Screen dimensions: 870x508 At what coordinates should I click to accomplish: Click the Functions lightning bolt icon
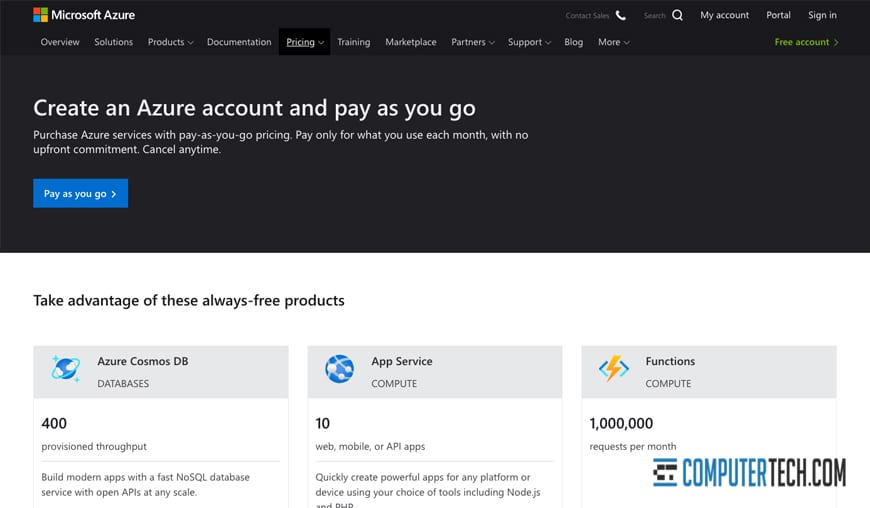click(x=614, y=368)
